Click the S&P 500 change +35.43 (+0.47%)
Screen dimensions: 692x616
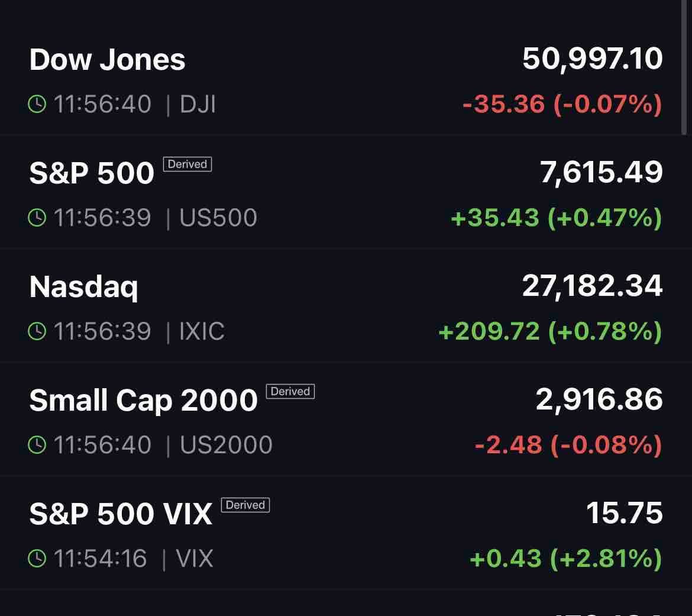pos(557,218)
